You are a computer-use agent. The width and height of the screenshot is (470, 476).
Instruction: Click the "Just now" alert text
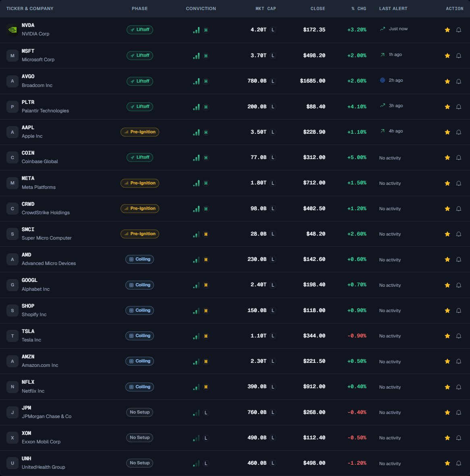click(398, 29)
